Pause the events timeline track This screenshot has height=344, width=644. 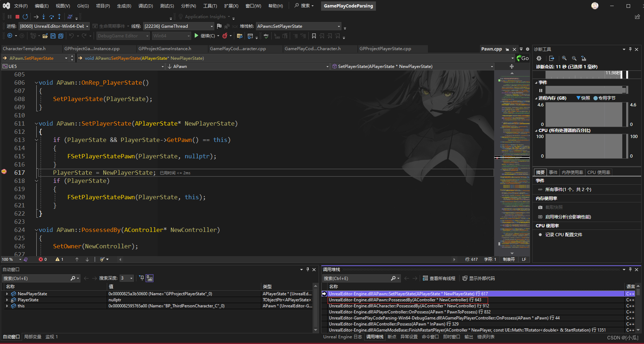541,90
